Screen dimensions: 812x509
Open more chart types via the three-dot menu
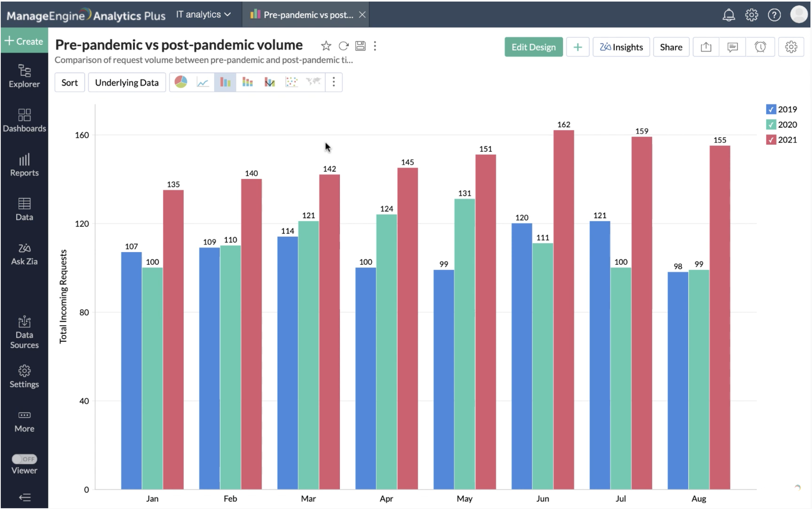(x=334, y=82)
